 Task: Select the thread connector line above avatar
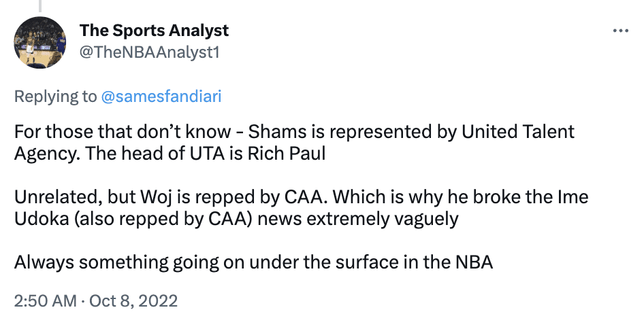pyautogui.click(x=40, y=5)
